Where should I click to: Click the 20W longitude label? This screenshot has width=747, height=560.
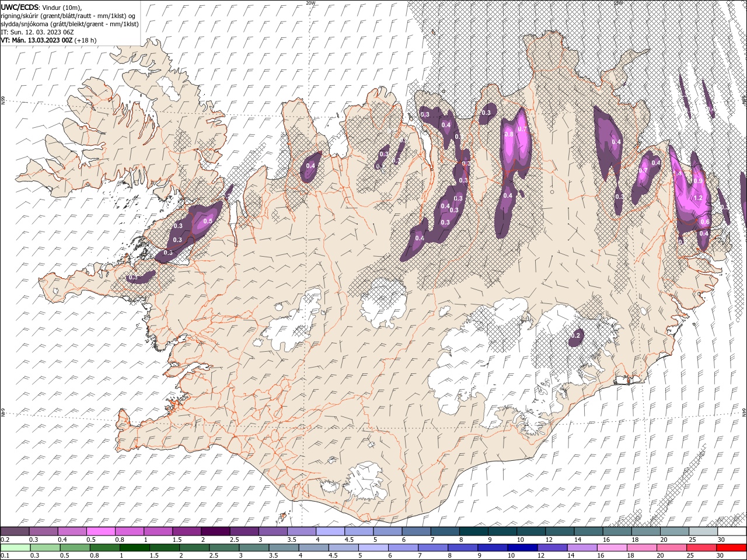pos(310,3)
